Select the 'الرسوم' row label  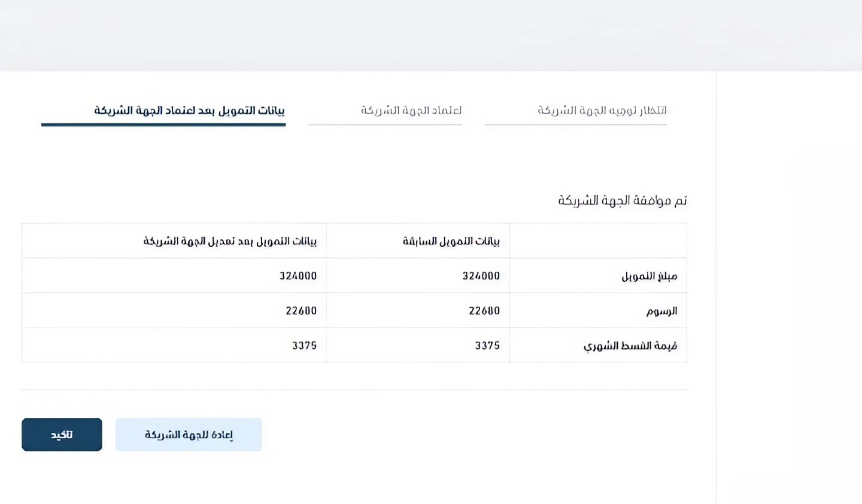point(661,311)
